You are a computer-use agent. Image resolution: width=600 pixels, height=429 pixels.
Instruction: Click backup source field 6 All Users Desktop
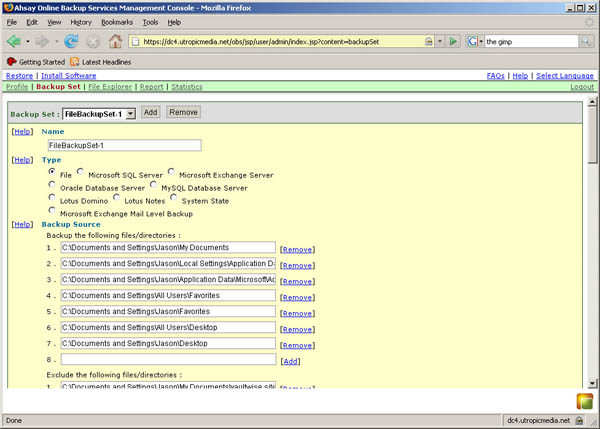click(x=168, y=328)
